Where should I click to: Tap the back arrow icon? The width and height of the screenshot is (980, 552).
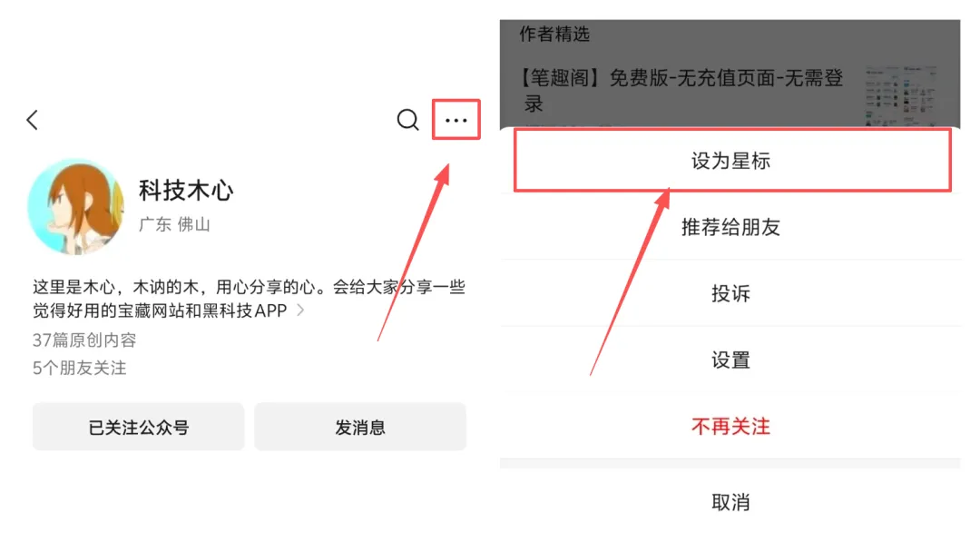(33, 120)
